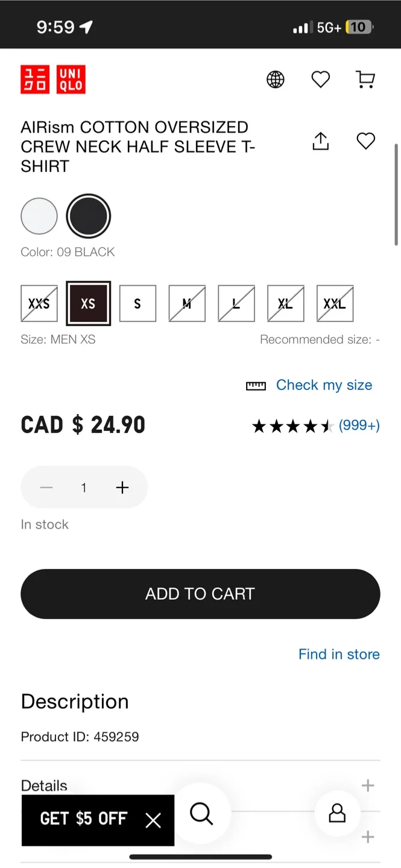Open search from the bottom bar
Viewport: 401px width, 868px height.
point(201,814)
